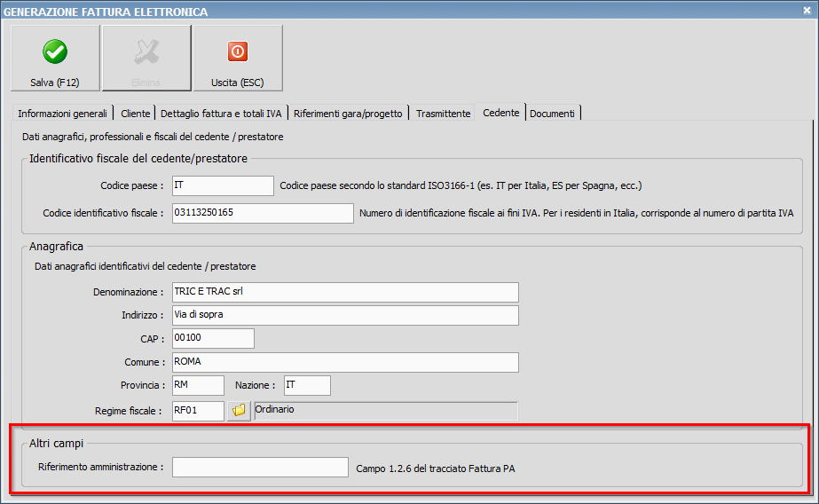The width and height of the screenshot is (819, 504).
Task: Focus the Regime fiscale code field RF01
Action: (198, 411)
